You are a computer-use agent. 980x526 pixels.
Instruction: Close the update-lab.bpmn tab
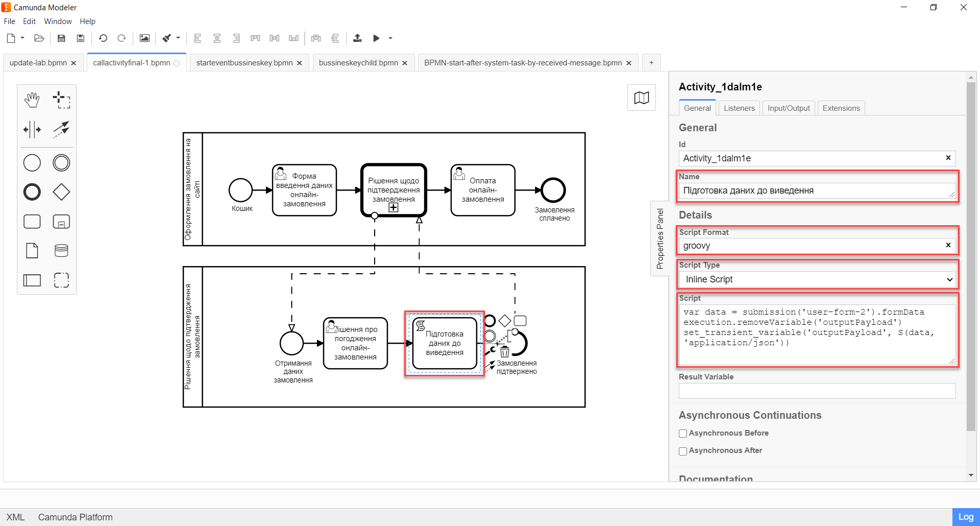pos(73,63)
